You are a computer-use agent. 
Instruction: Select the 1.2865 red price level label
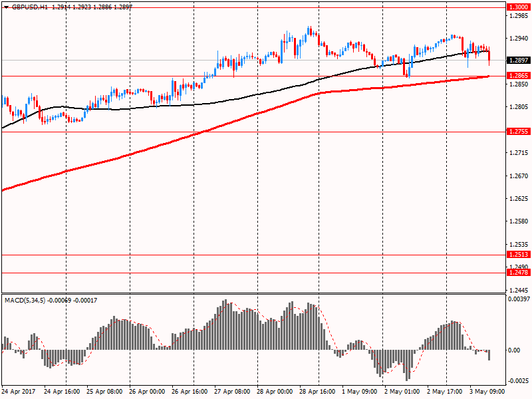coord(518,75)
